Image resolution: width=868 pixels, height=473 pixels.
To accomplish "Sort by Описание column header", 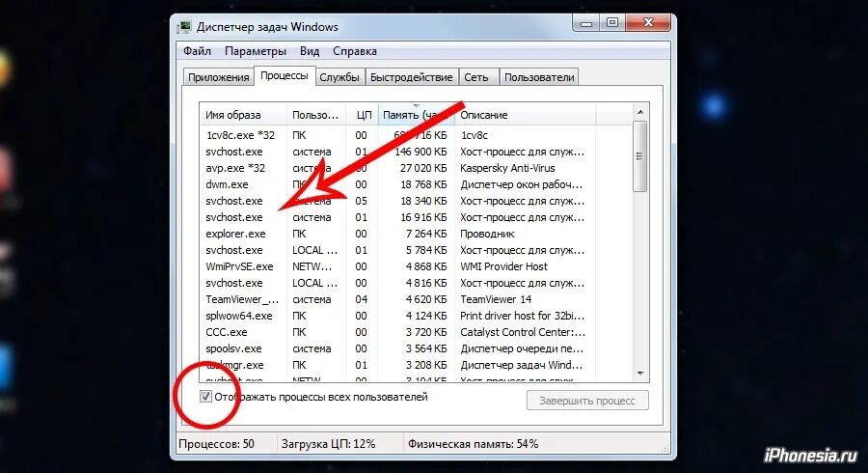I will point(525,115).
